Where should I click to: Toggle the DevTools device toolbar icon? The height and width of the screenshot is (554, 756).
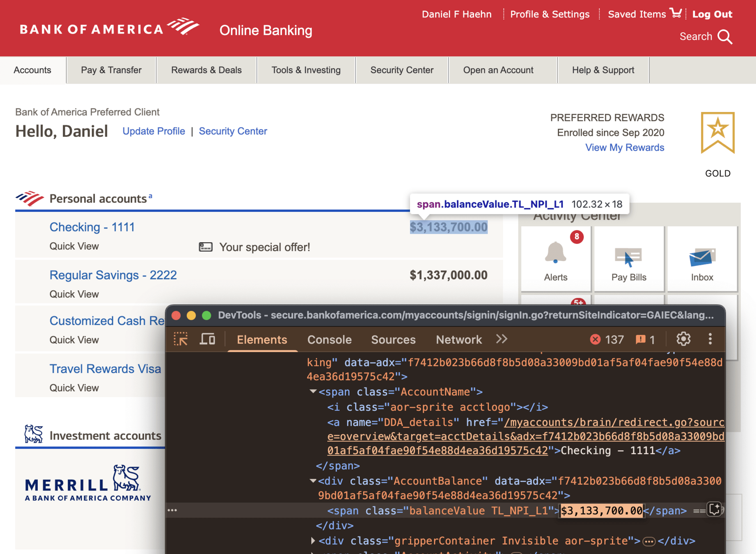[x=208, y=339]
